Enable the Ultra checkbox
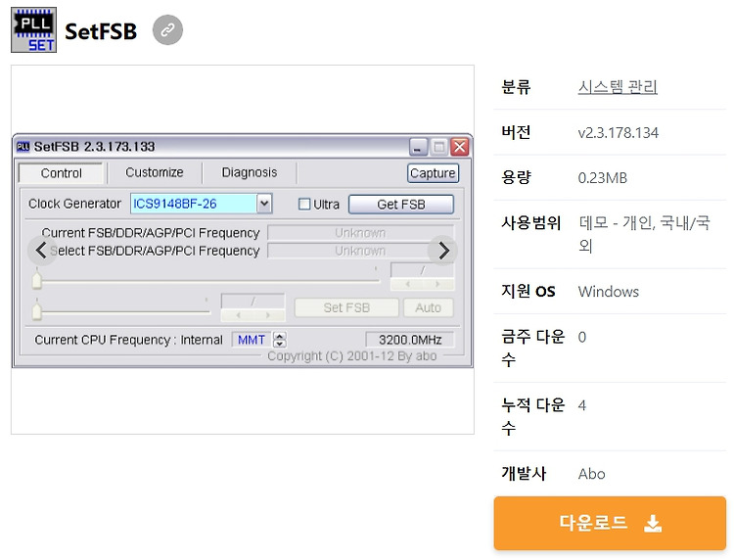 coord(304,205)
